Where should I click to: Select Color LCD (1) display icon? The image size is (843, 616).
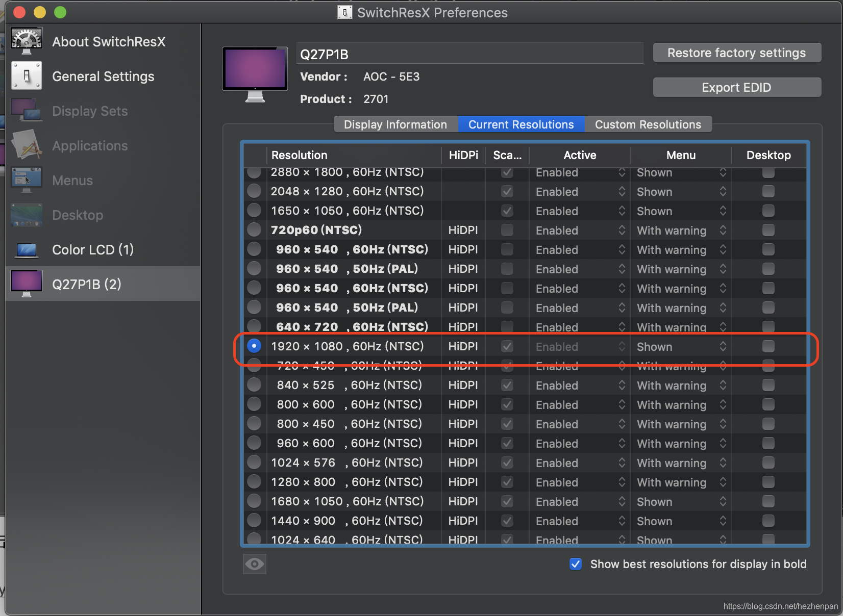click(x=27, y=249)
